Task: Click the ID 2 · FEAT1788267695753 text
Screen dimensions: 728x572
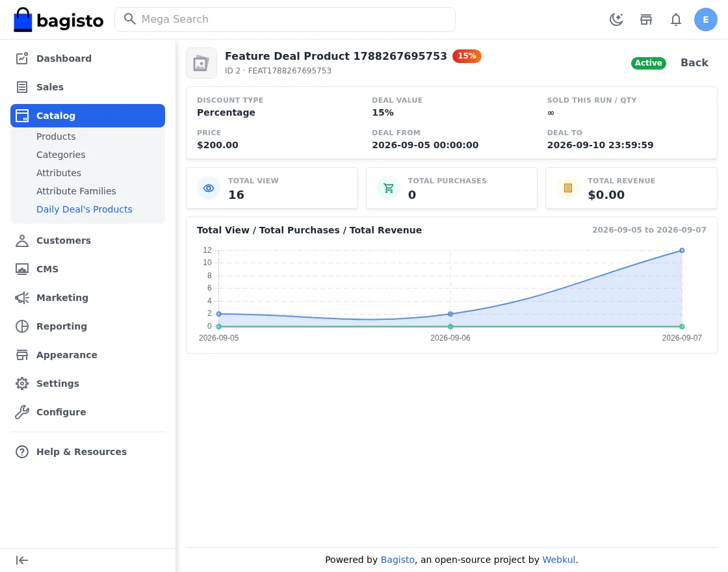Action: pos(278,71)
